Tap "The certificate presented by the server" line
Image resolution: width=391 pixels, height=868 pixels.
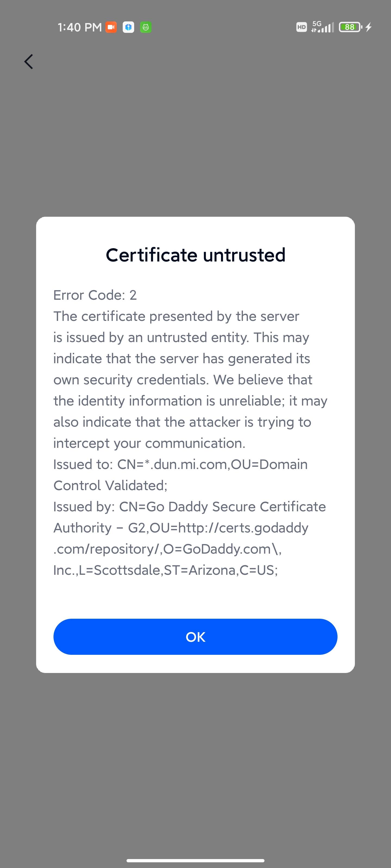176,316
